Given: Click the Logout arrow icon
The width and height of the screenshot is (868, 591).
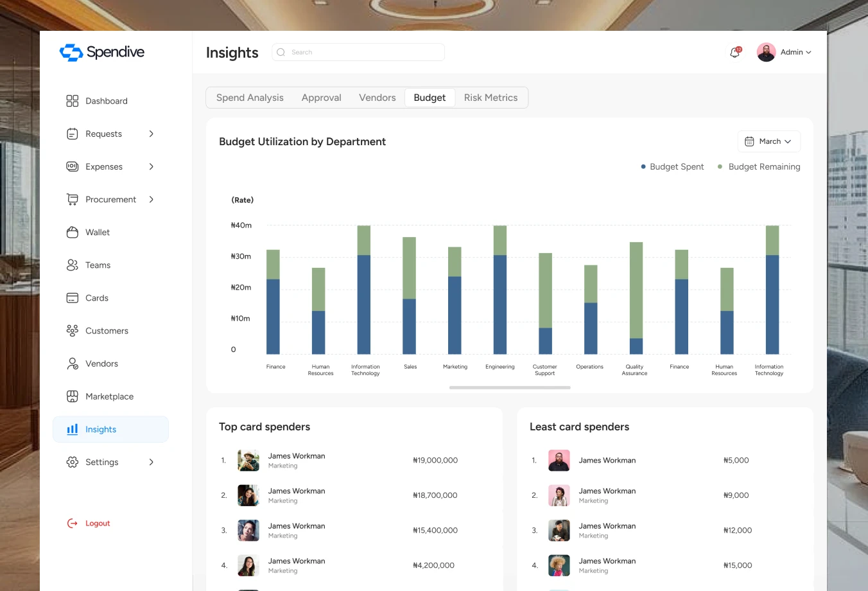Looking at the screenshot, I should tap(73, 524).
